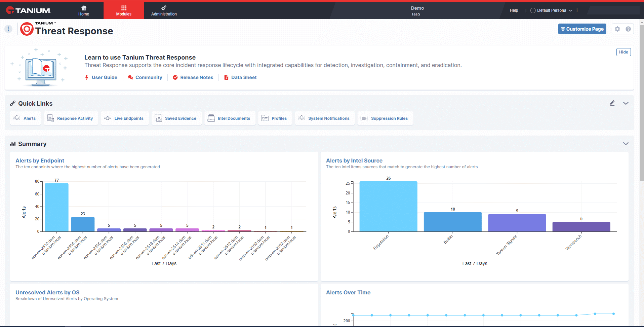Edit Quick Links with pencil icon

click(612, 103)
